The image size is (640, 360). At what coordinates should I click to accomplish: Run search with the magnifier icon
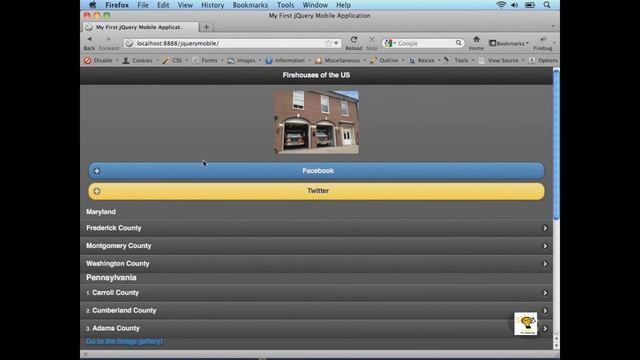pos(459,43)
